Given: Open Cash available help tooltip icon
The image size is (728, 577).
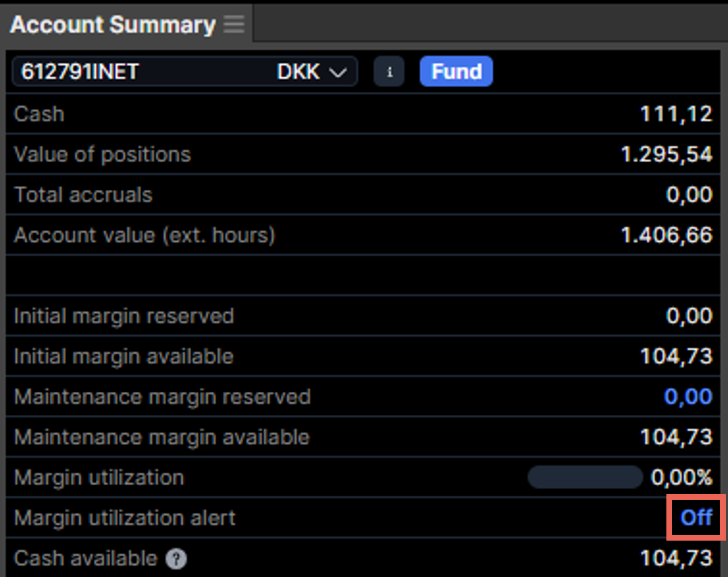Looking at the screenshot, I should point(177,558).
